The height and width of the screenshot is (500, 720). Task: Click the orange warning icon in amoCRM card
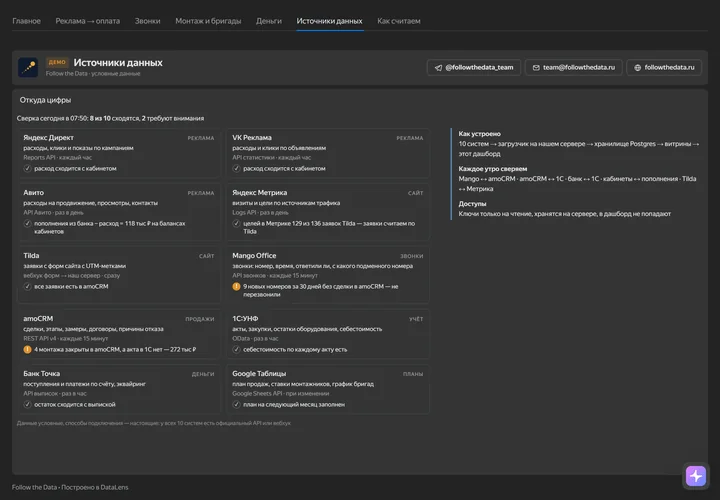click(28, 349)
